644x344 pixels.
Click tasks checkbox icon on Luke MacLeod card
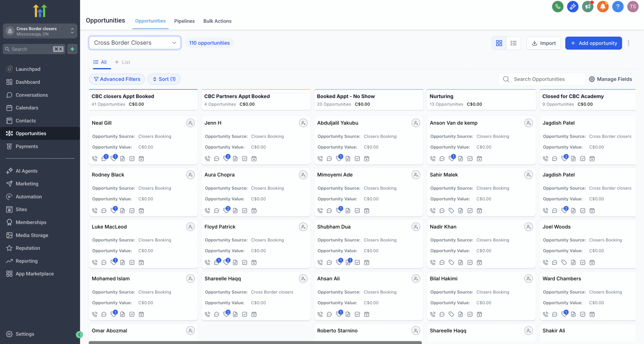[132, 262]
